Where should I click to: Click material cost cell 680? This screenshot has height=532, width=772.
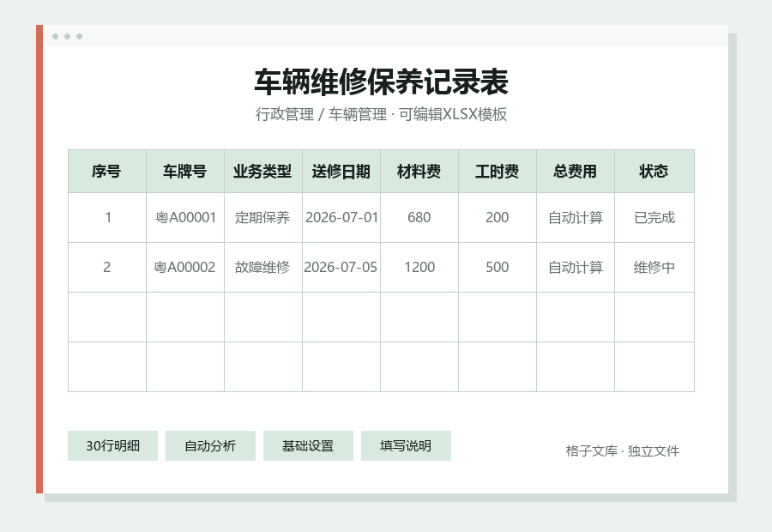pos(419,217)
